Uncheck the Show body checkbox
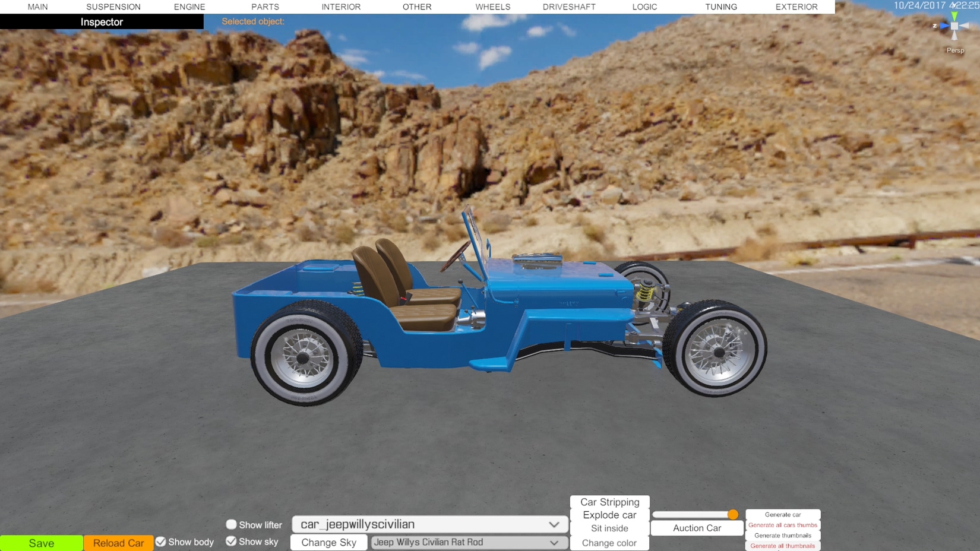 click(x=161, y=541)
